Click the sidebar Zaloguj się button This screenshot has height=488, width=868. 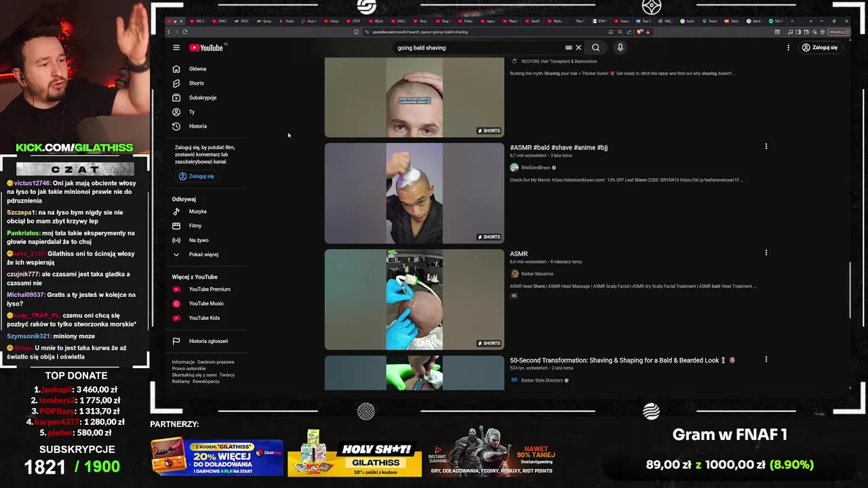pos(196,176)
